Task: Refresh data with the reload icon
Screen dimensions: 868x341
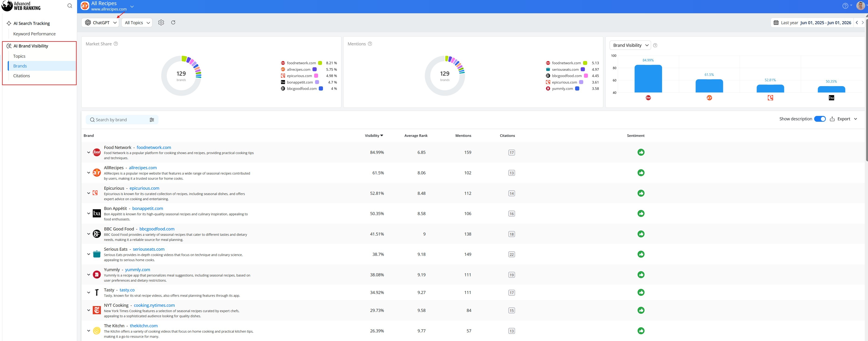Action: 173,23
